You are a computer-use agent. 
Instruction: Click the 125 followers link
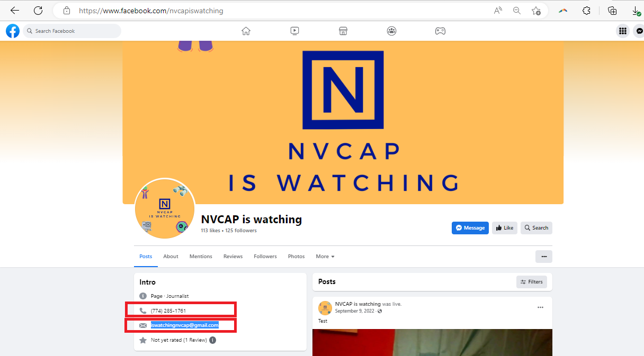coord(241,231)
